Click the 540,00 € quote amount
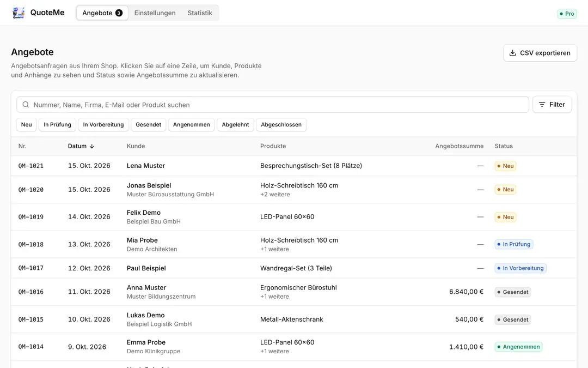588x368 pixels. point(469,319)
